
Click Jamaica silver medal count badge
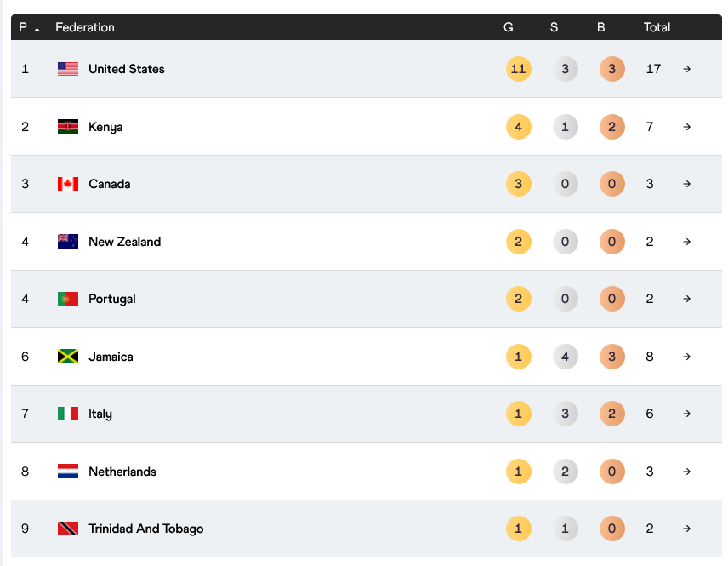[x=565, y=357]
